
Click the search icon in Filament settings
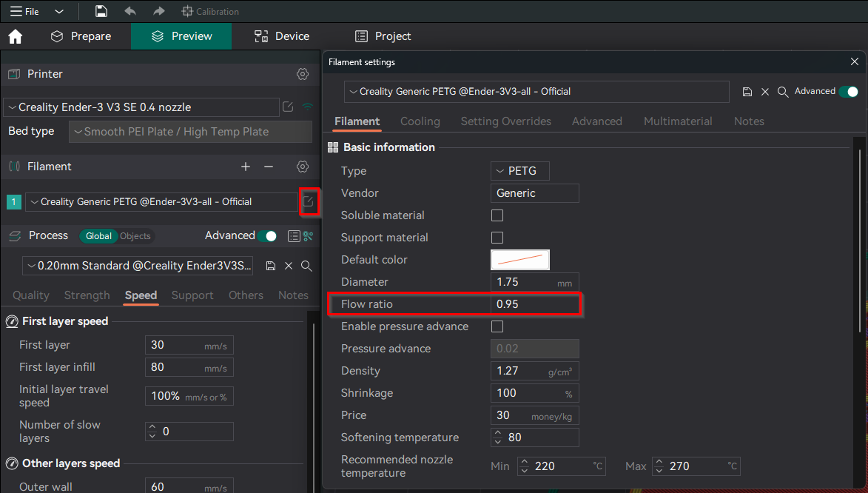click(782, 92)
